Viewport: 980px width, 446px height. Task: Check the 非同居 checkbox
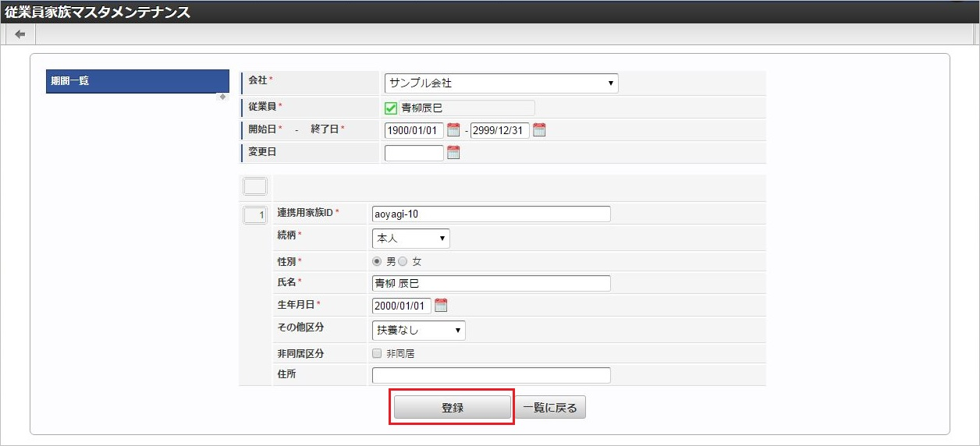tap(378, 353)
